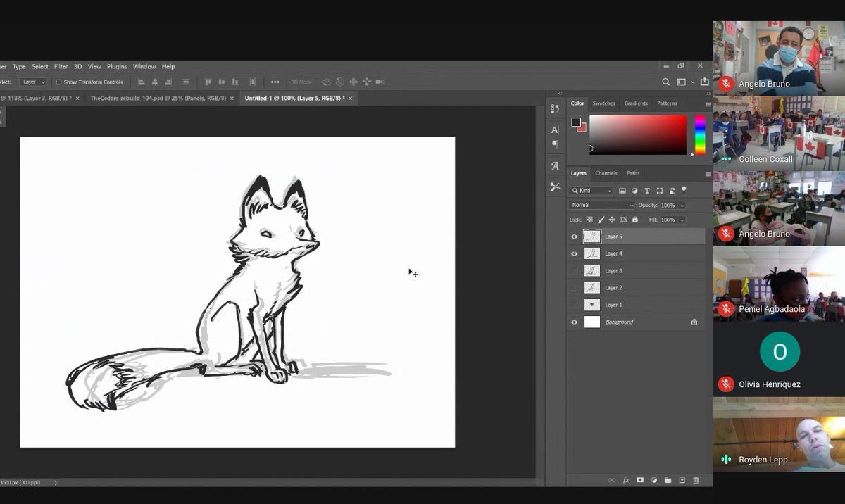
Task: Show Layer 3 by clicking its visibility box
Action: pos(574,270)
